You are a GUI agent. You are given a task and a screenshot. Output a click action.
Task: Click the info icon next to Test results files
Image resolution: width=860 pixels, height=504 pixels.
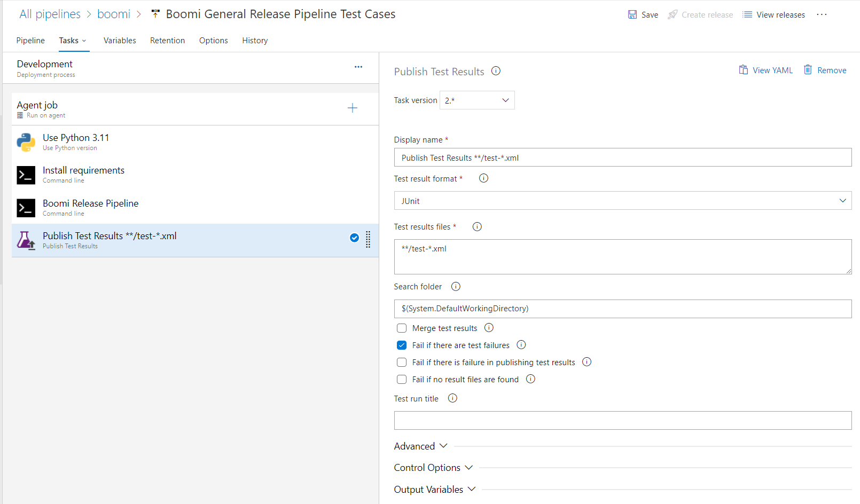pyautogui.click(x=477, y=227)
